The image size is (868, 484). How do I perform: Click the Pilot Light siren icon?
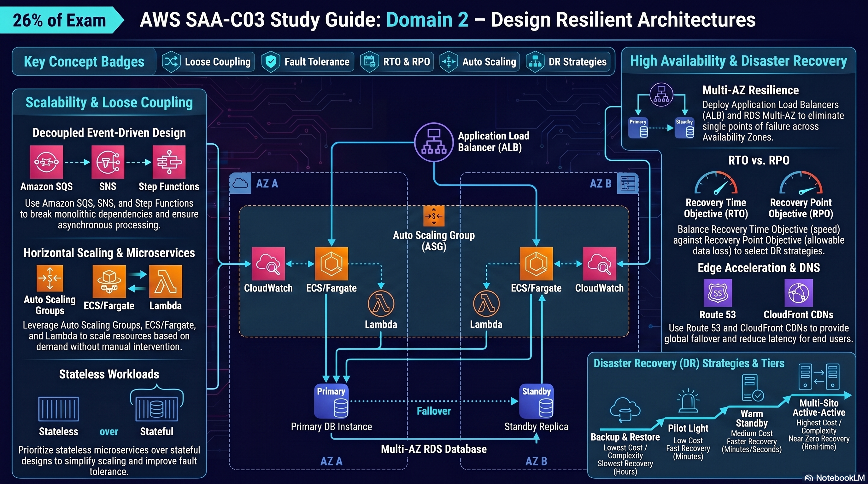pos(688,400)
